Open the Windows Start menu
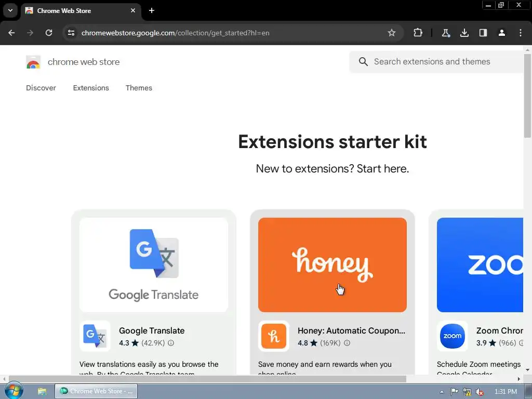 [14, 391]
